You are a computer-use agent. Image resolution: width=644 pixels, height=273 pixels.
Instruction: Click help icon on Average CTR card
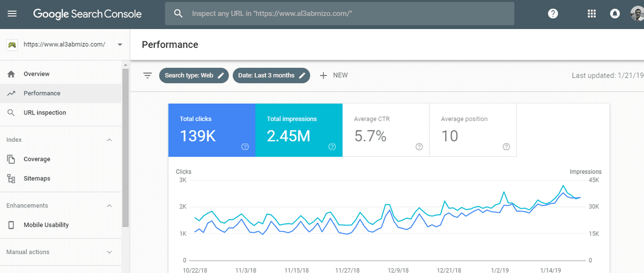point(419,147)
